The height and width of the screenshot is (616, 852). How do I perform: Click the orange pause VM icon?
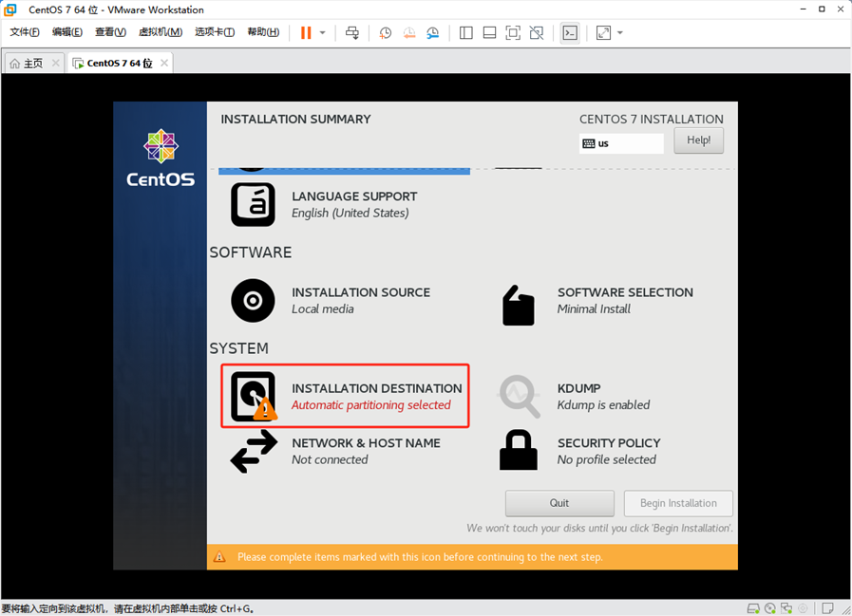click(x=306, y=32)
